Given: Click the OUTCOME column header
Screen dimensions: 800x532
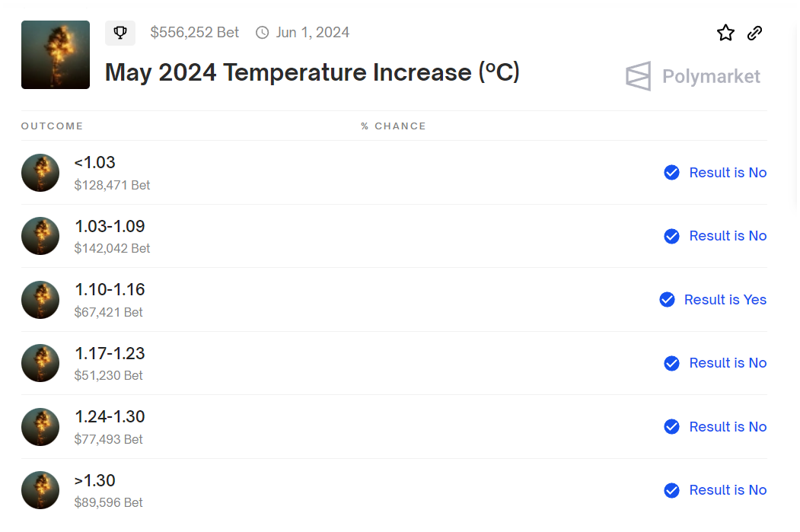Looking at the screenshot, I should click(x=52, y=126).
